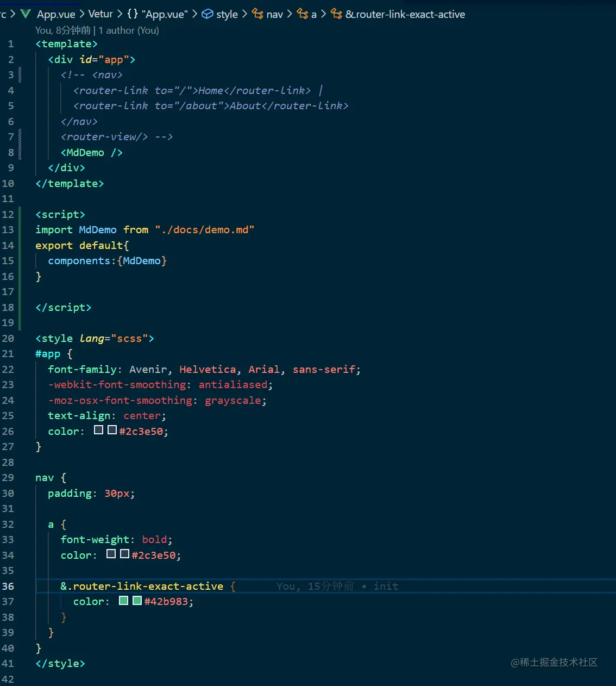Image resolution: width=616 pixels, height=686 pixels.
Task: Select line number 36 in the gutter
Action: pos(8,586)
